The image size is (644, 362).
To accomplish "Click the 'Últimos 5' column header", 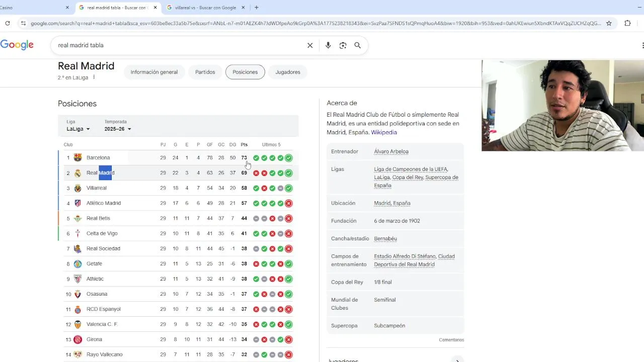I will point(271,145).
